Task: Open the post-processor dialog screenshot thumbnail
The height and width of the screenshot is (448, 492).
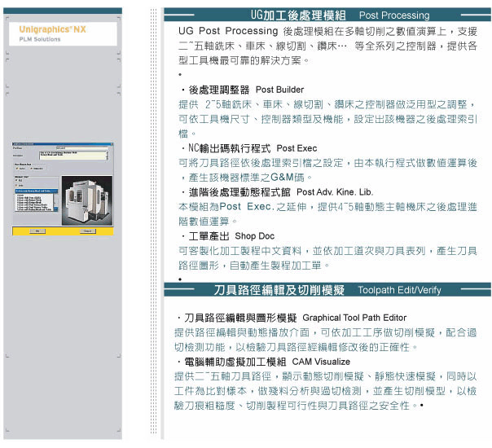Action: coord(63,189)
